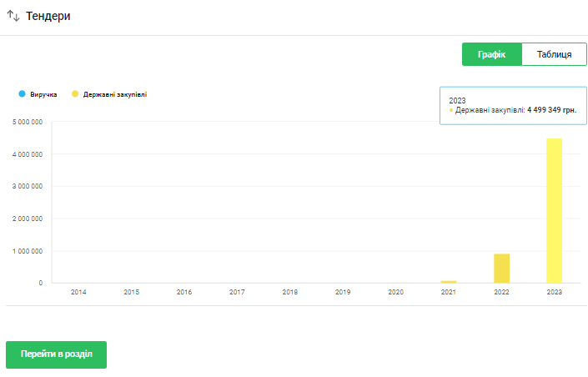Click the yellow dot inside the tooltip
The height and width of the screenshot is (377, 588).
click(x=451, y=110)
